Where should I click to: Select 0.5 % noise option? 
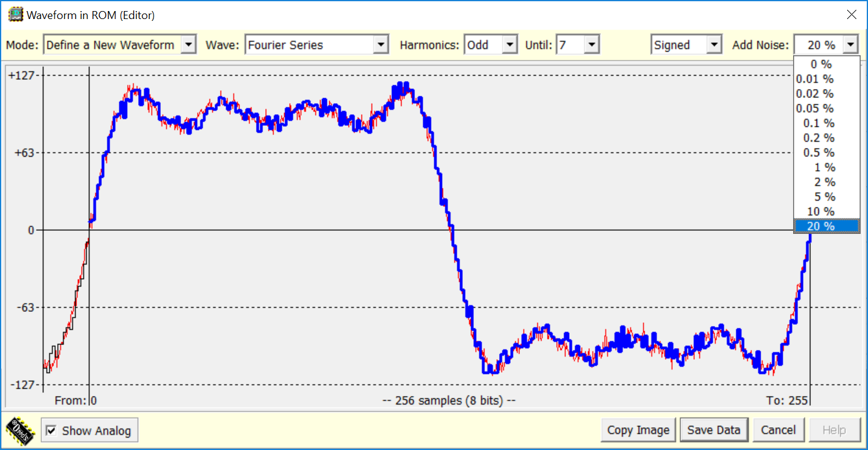coord(826,152)
